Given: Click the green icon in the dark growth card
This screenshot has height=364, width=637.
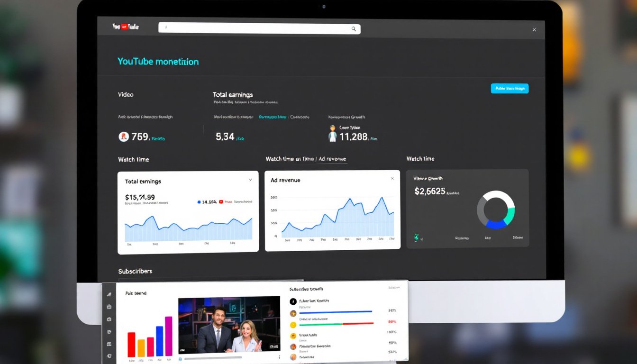Looking at the screenshot, I should (x=416, y=237).
